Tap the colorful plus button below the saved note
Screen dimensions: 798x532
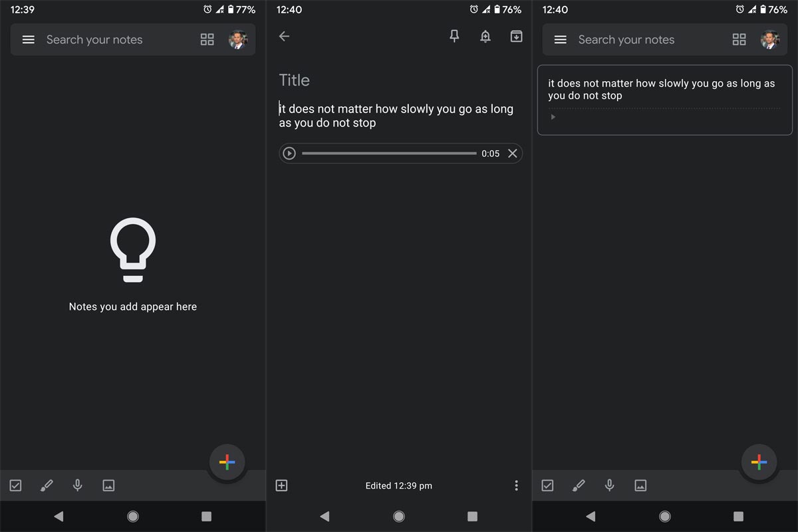(x=759, y=462)
